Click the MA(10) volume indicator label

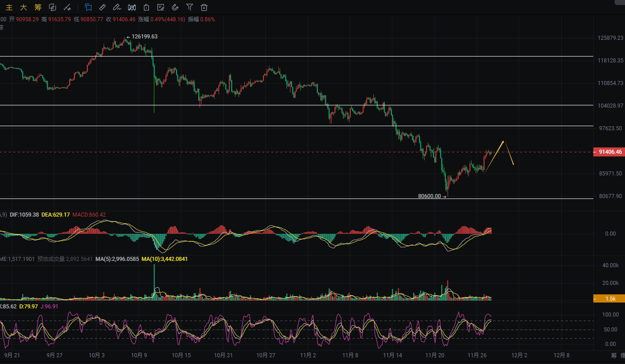[x=164, y=259]
